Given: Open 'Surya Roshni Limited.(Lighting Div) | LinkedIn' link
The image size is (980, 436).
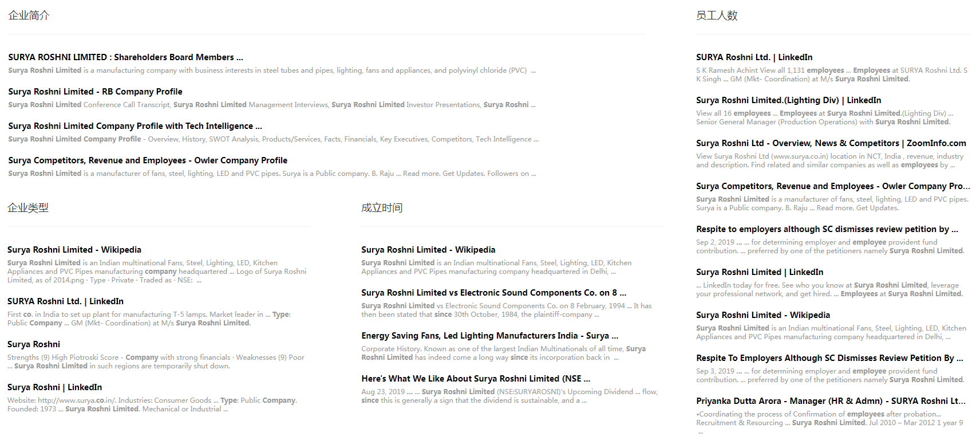Looking at the screenshot, I should (788, 100).
